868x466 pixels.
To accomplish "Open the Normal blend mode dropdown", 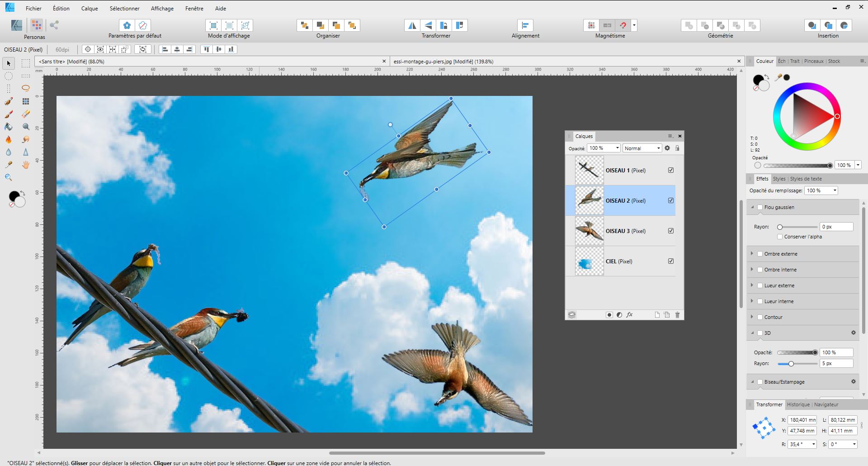I will 642,148.
